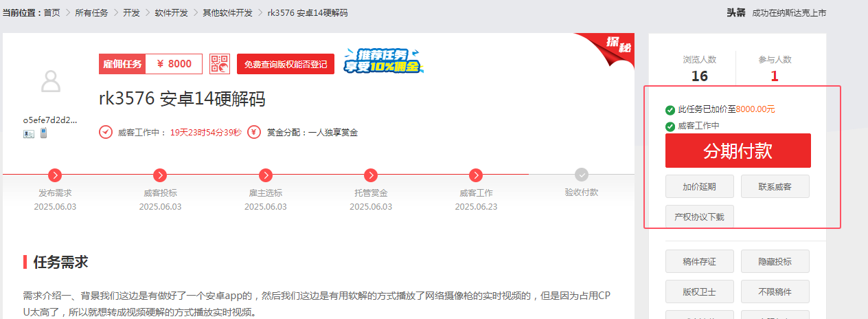The image size is (868, 319).
Task: Download via the 产权协议下载 button
Action: [x=699, y=217]
